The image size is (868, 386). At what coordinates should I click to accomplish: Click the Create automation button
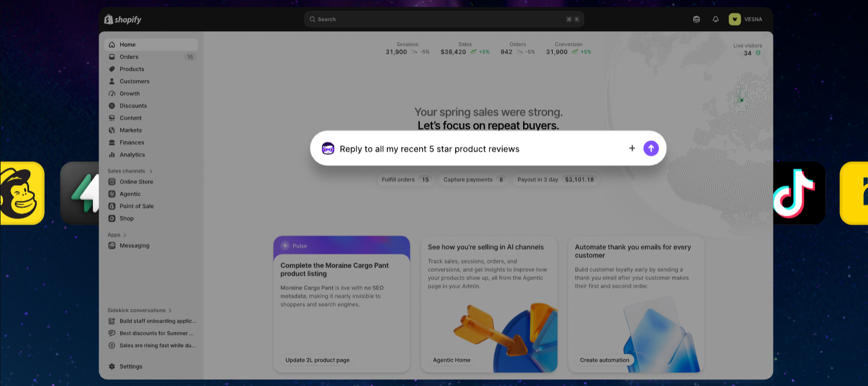(x=604, y=360)
